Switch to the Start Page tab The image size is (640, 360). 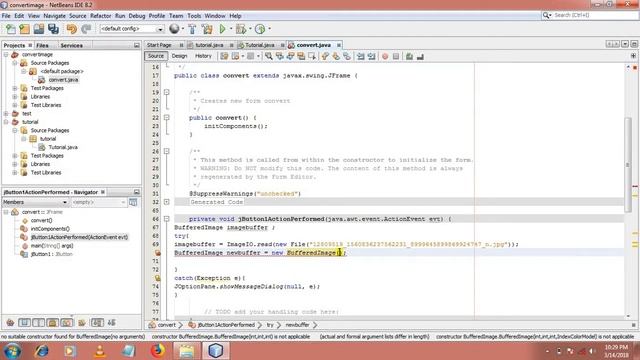click(159, 45)
